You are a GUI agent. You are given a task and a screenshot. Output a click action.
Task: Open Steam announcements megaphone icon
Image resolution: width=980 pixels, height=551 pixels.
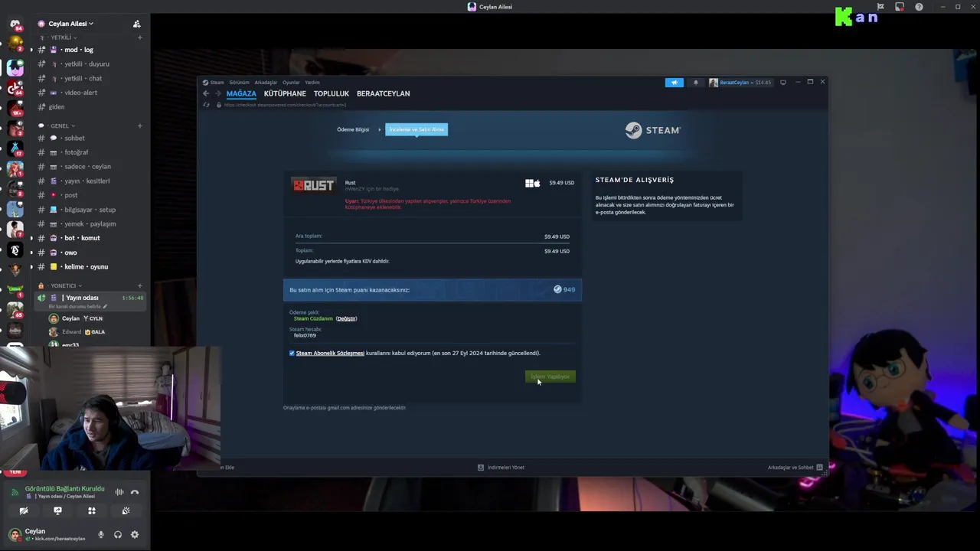(x=675, y=83)
